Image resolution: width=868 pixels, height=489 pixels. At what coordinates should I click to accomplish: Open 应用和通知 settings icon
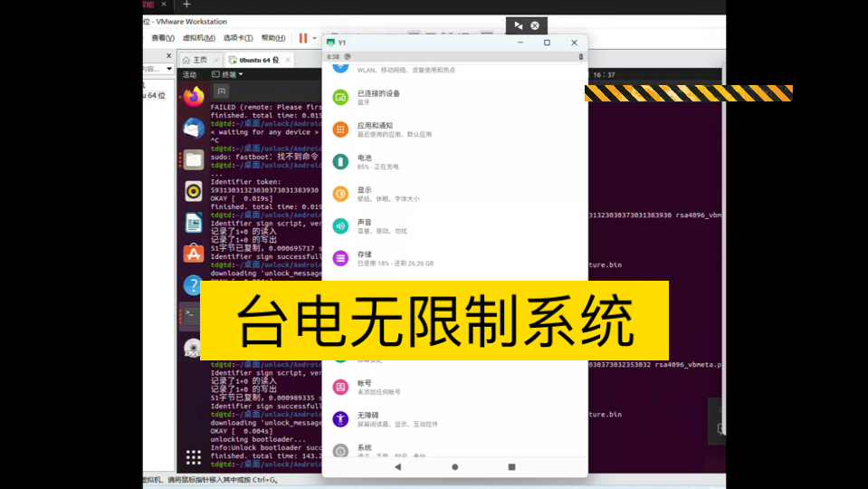340,129
